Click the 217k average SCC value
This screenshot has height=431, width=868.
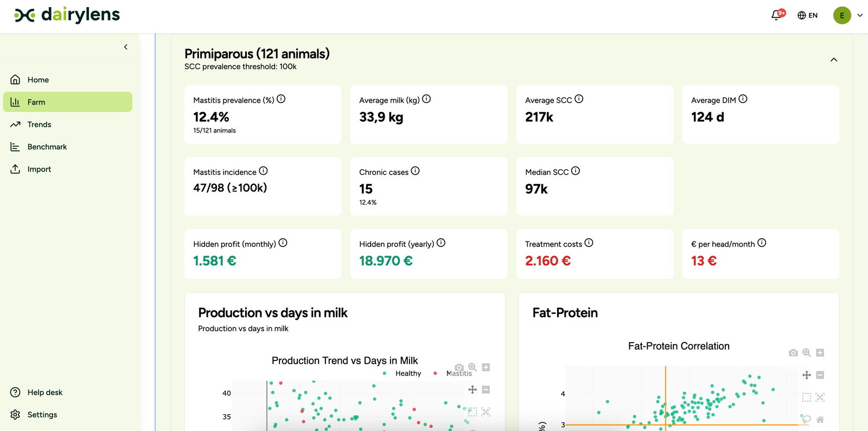click(539, 117)
